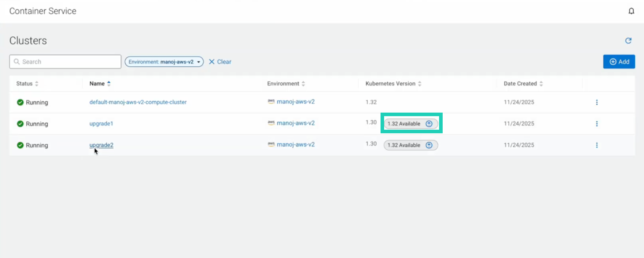Screen dimensions: 644x258
Task: Open manoj-aws-v2 environment in upgrade1 row
Action: coord(296,123)
